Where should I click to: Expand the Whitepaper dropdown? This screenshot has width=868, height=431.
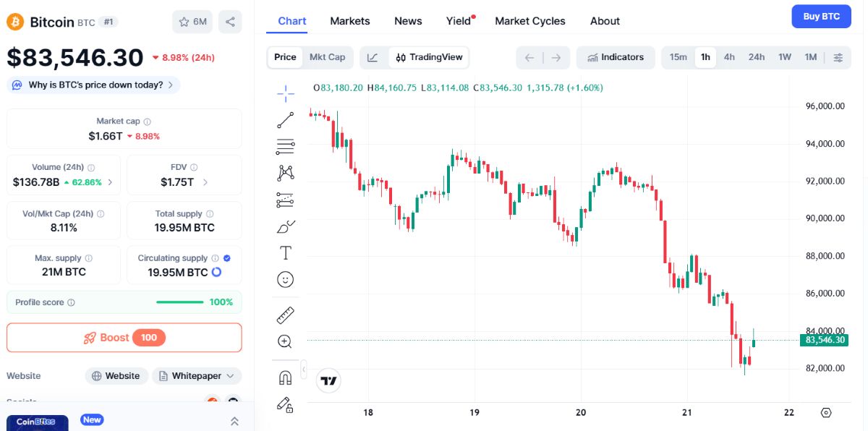coord(197,376)
